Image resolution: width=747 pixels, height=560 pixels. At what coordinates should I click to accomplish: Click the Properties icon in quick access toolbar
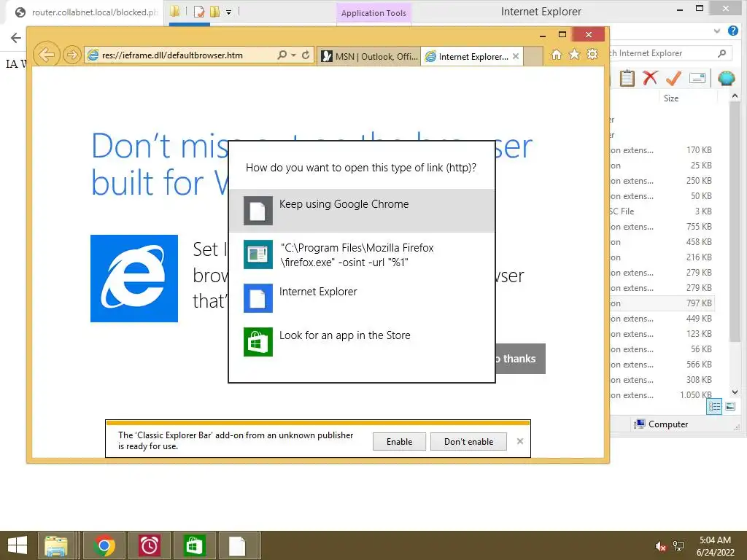pos(199,12)
